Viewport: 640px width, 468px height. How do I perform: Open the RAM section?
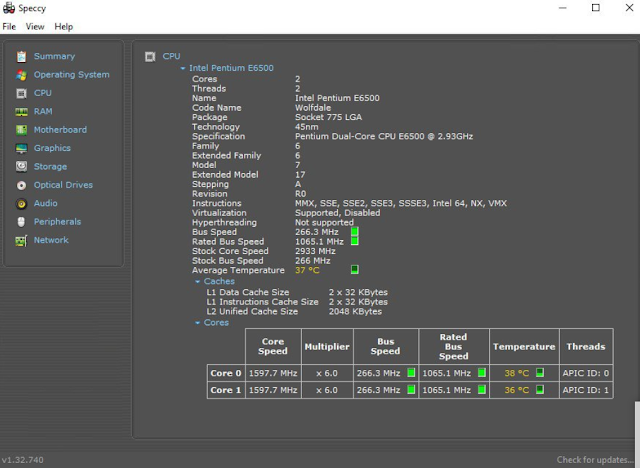(x=43, y=111)
